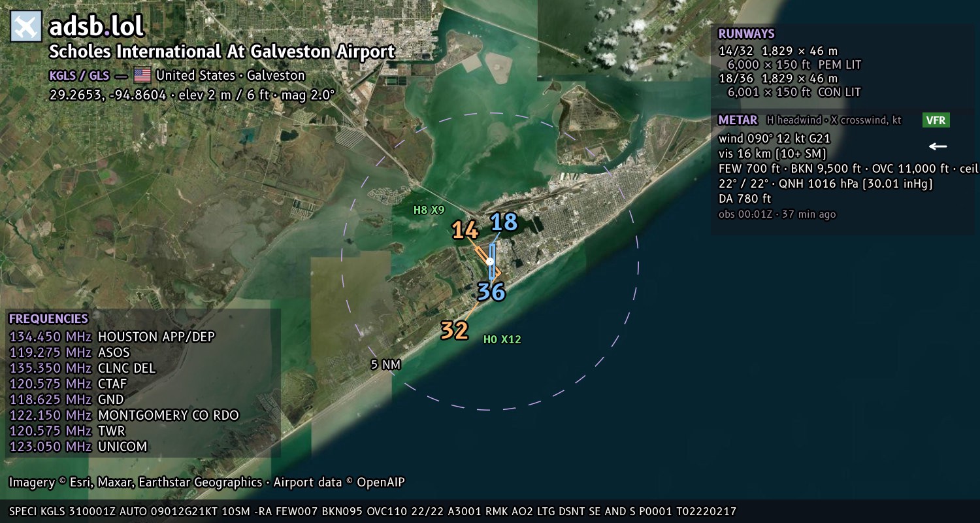Click the 119.275 MHz ASOS row
Screen dimensions: 980x523
(69, 352)
